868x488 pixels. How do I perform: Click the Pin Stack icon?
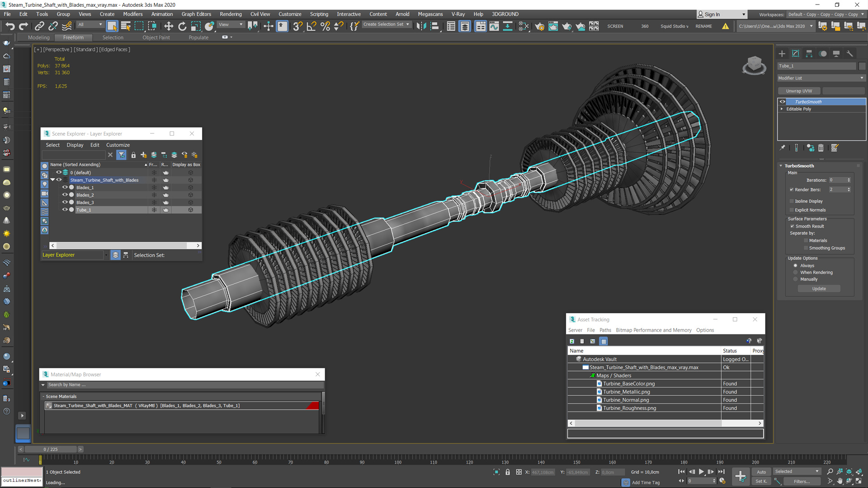click(783, 148)
